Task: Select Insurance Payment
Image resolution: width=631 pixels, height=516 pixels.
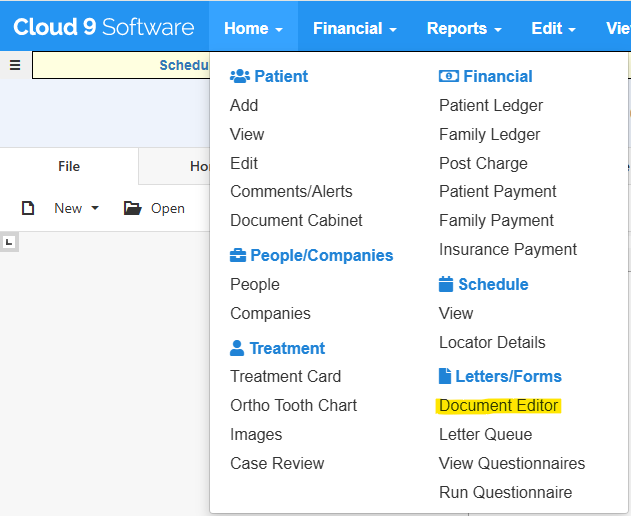Action: point(508,250)
